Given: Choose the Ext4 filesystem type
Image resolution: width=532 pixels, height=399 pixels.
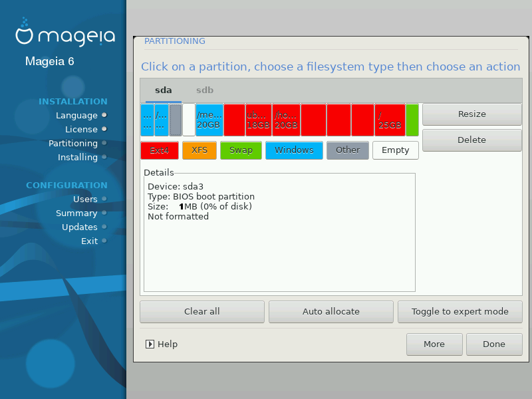Looking at the screenshot, I should [x=160, y=150].
